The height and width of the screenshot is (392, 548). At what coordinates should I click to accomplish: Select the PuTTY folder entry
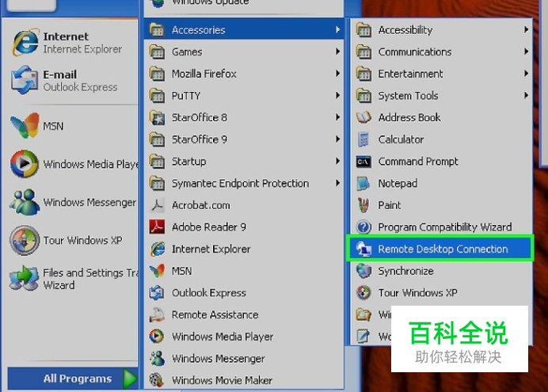244,95
